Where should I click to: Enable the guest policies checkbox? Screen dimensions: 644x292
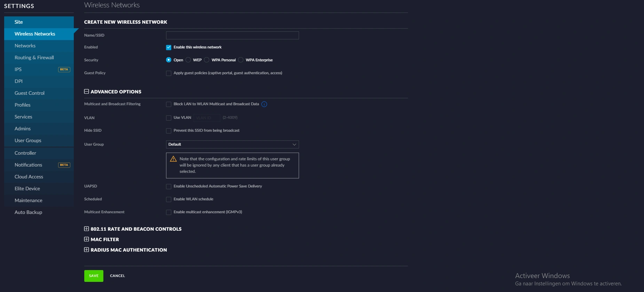point(169,73)
